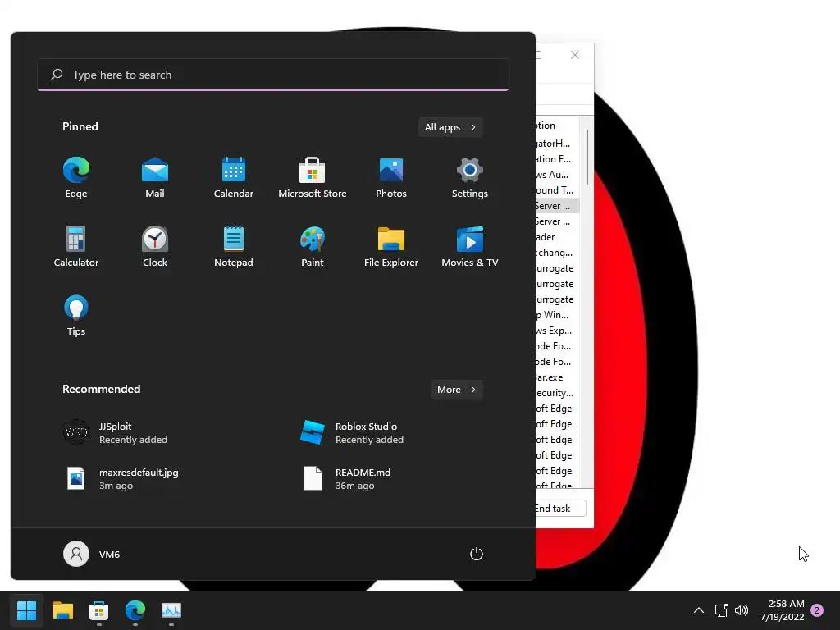Open the Edge pinned app
Viewport: 840px width, 630px height.
pos(76,178)
